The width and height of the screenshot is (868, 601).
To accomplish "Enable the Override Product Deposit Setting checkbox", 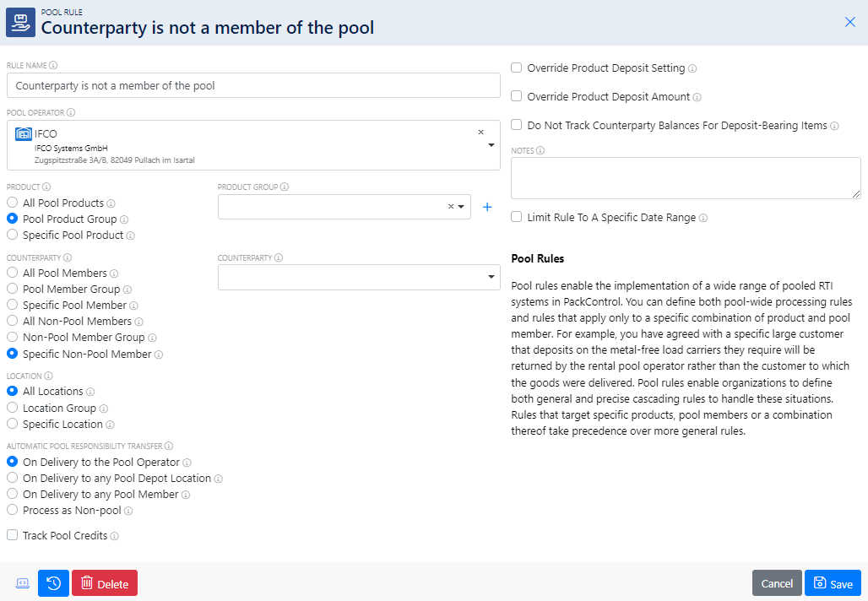I will click(x=516, y=68).
